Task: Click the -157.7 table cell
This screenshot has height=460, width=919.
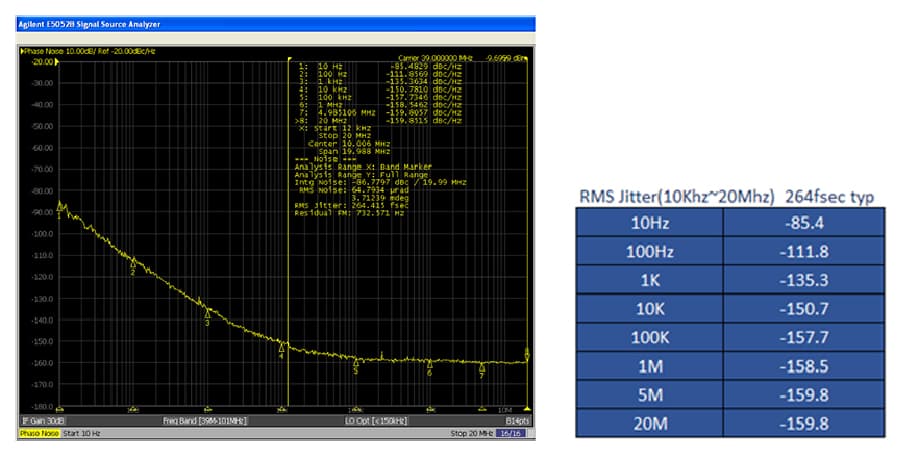Action: (x=804, y=338)
